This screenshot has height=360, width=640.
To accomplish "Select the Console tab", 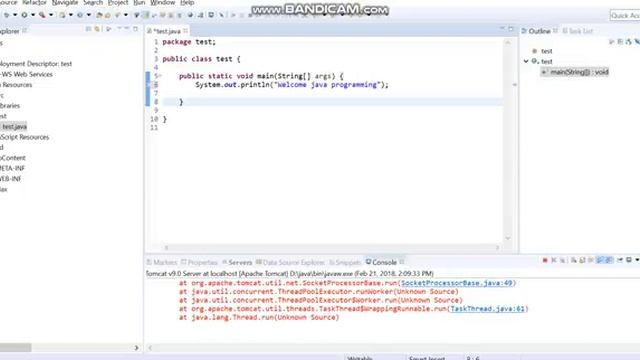I will coord(381,262).
